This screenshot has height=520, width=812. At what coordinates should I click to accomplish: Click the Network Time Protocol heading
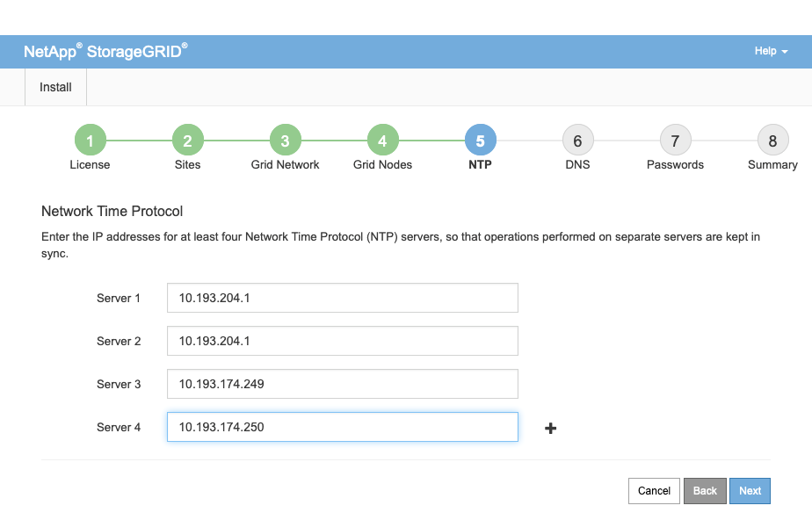point(112,212)
